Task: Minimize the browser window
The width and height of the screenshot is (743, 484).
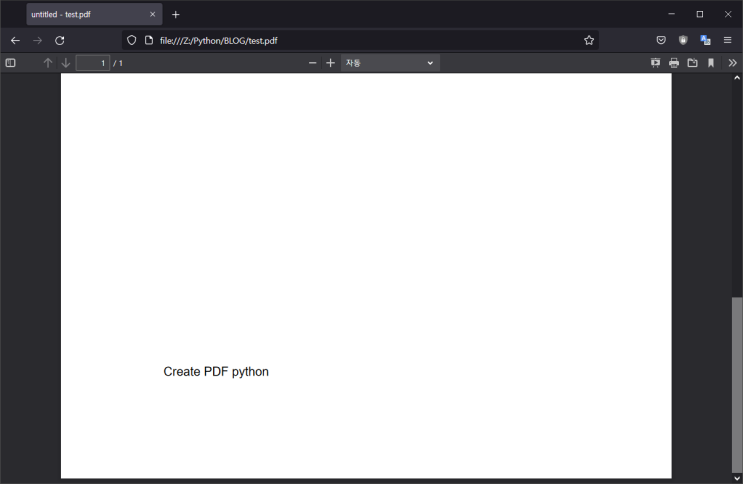Action: pos(671,14)
